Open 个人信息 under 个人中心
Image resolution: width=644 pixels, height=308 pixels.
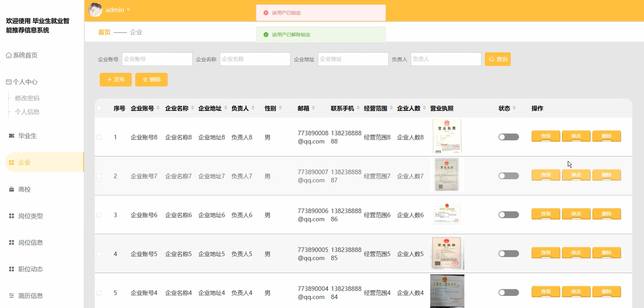[27, 112]
